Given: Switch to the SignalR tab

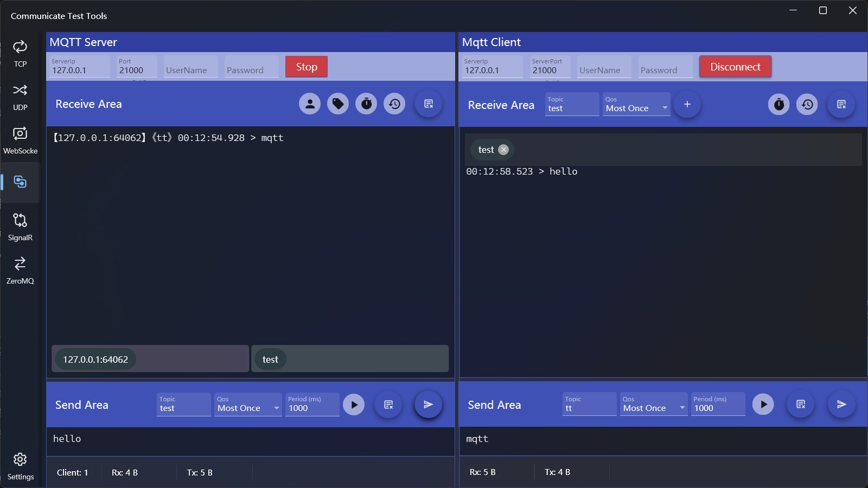Looking at the screenshot, I should click(x=20, y=227).
